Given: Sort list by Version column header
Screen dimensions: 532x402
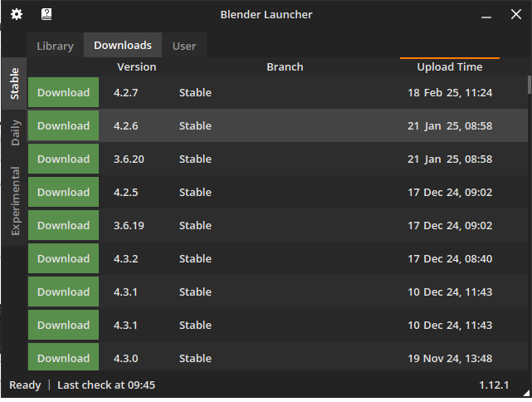Looking at the screenshot, I should [x=137, y=67].
